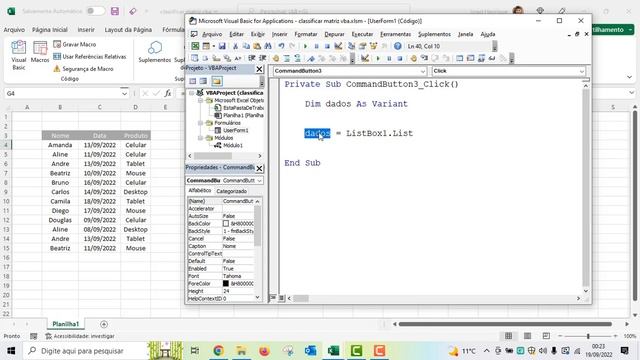Select Módulo1 in the project tree
The image size is (640, 360).
coord(233,145)
